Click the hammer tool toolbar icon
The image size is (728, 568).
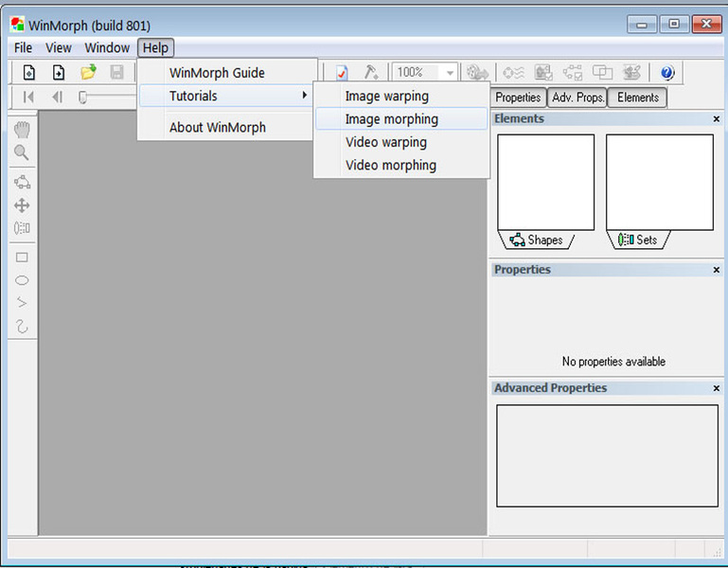[371, 72]
